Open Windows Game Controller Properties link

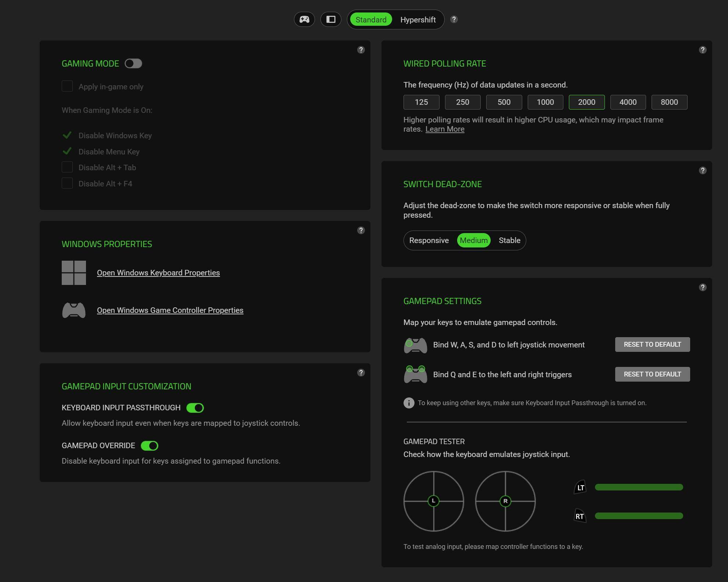tap(170, 310)
